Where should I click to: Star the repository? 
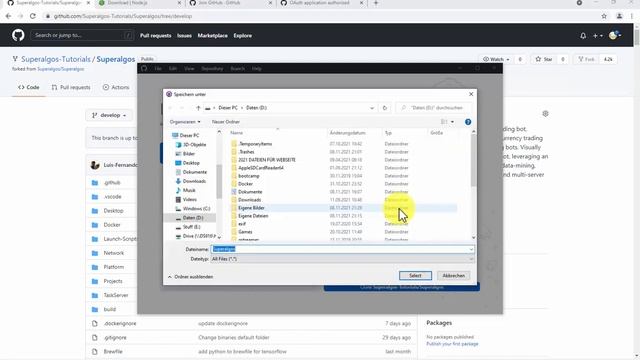(x=544, y=60)
